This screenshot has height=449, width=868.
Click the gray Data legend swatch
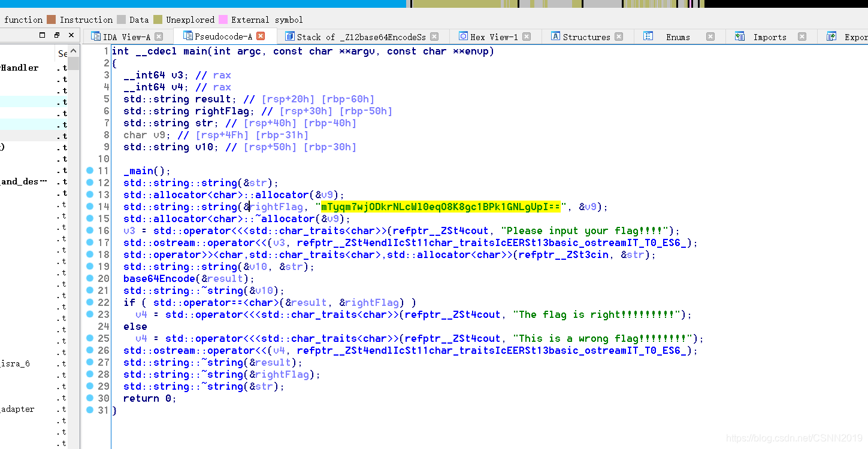(x=122, y=20)
